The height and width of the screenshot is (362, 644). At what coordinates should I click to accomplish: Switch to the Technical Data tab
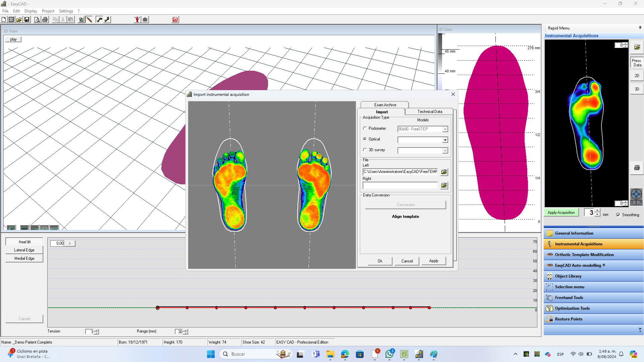430,112
